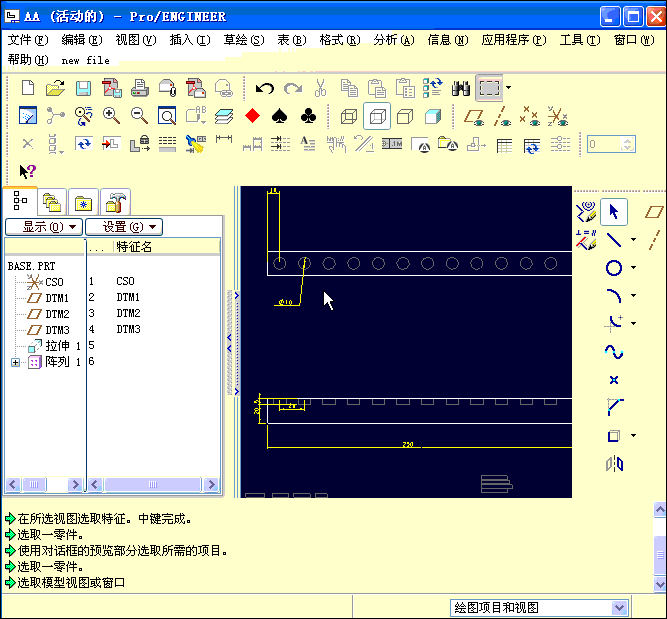Open the selection box dropdown arrow

point(509,88)
